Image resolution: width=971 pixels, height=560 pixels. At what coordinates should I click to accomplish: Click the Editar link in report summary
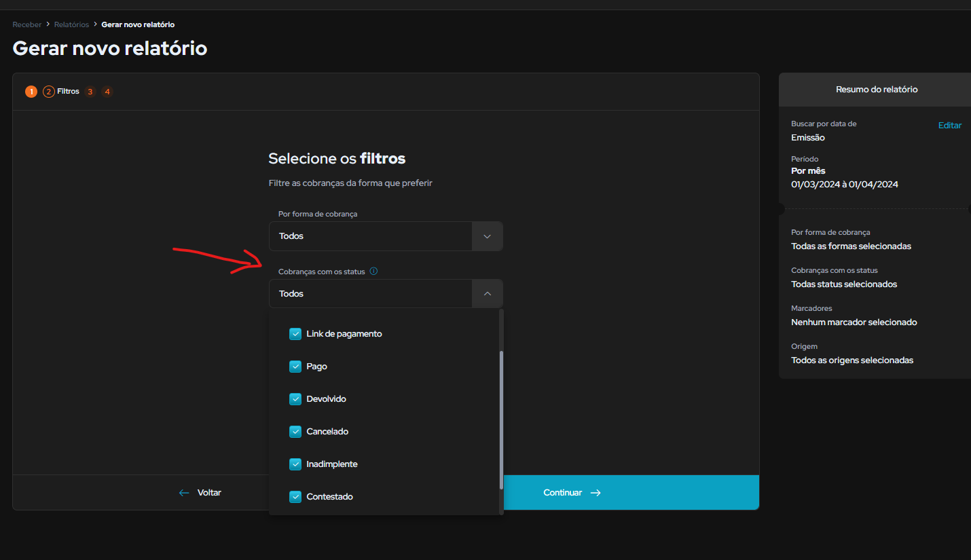[x=950, y=126]
